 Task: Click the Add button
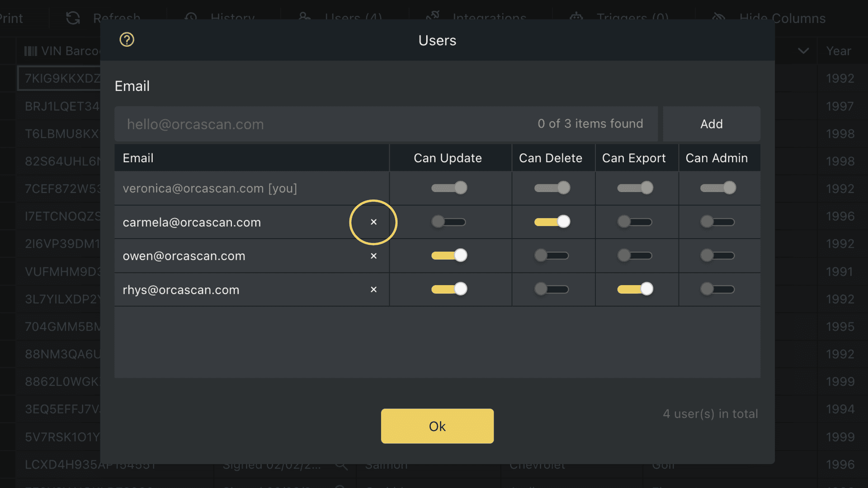click(711, 124)
